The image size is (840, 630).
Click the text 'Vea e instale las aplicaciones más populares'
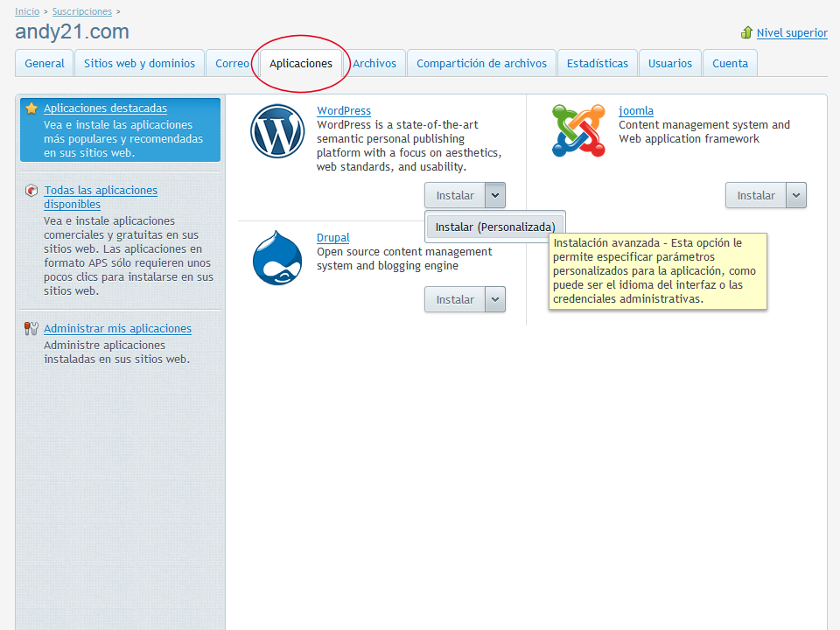(x=123, y=139)
